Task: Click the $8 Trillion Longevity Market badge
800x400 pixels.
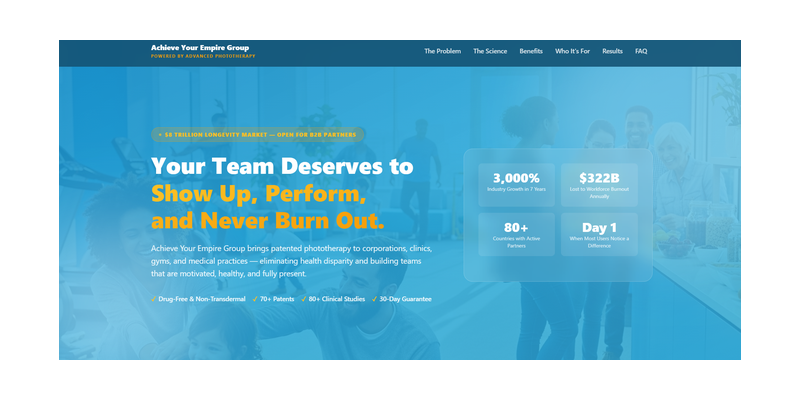Action: (258, 135)
